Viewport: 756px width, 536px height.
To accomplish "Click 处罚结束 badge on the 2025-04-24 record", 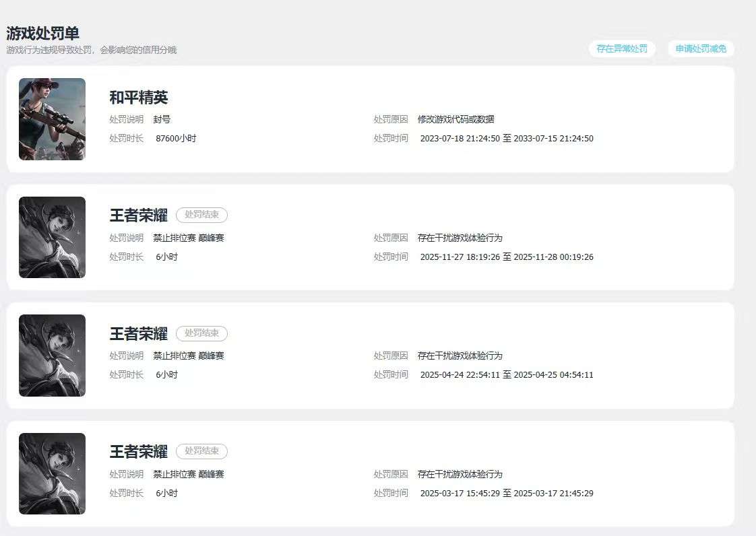I will pyautogui.click(x=201, y=333).
